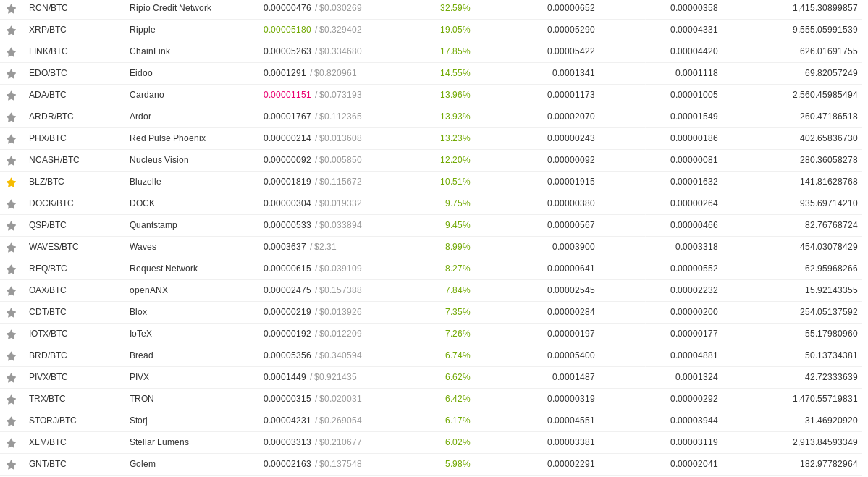Click DOCK price 0.00000304
Screen dimensions: 868x477
(287, 203)
